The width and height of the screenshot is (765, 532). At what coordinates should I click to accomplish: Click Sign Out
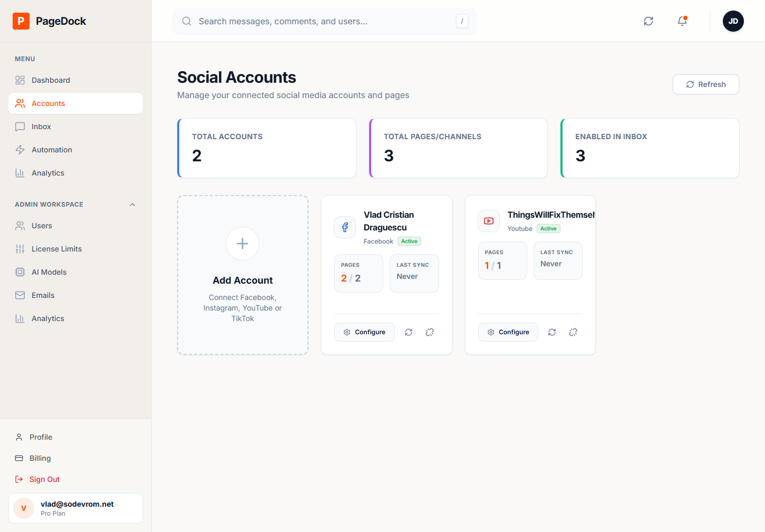coord(75,479)
